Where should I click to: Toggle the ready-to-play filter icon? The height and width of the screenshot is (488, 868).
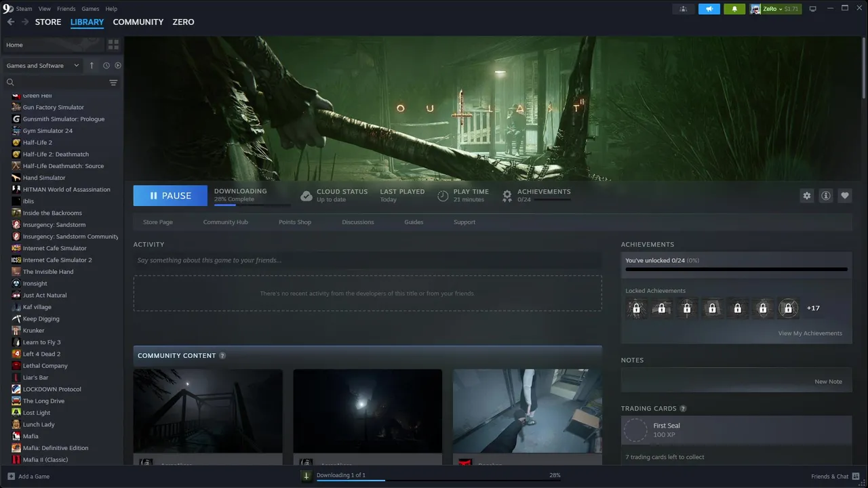pos(118,66)
